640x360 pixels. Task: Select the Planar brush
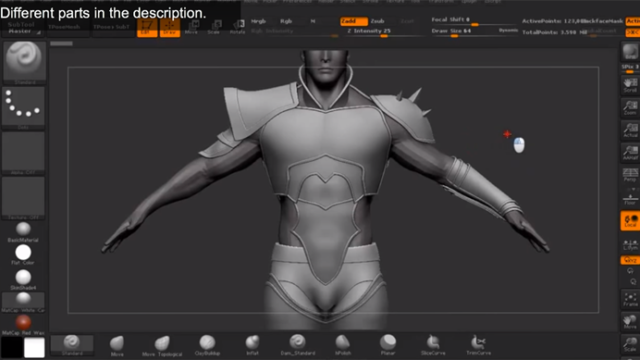388,345
